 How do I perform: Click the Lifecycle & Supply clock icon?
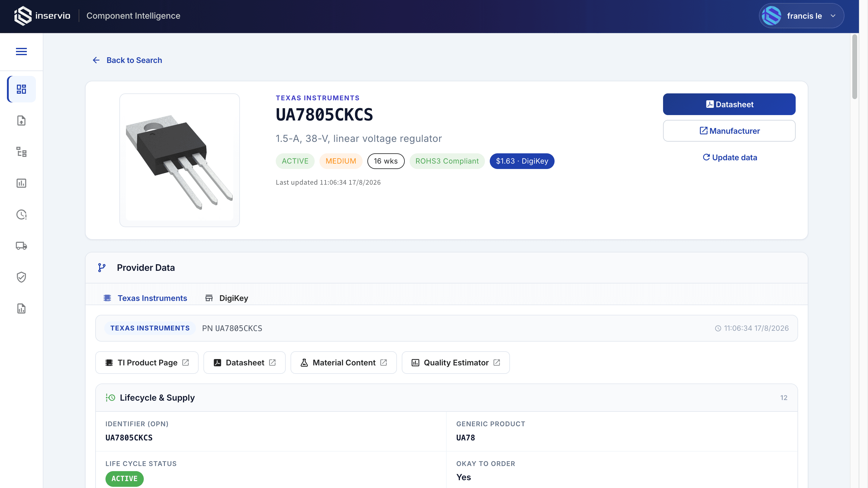click(x=111, y=398)
